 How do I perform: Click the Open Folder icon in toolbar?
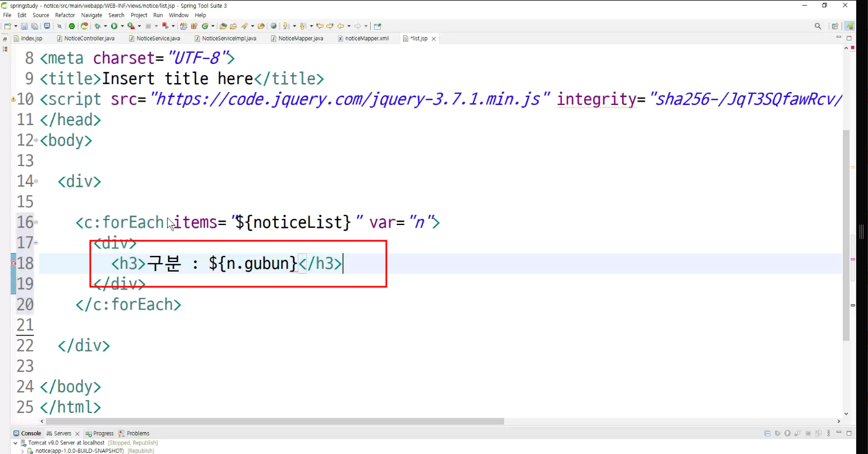tap(261, 26)
